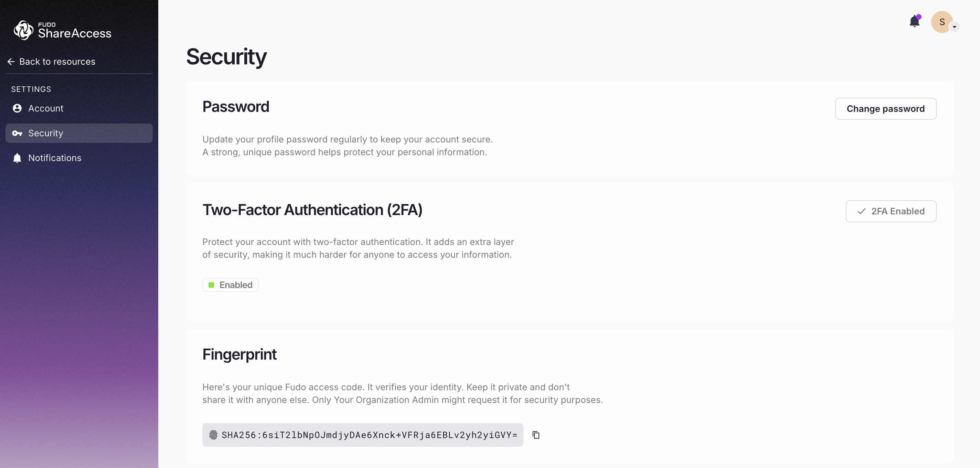Click the Enabled status badge
The height and width of the screenshot is (468, 980).
pyautogui.click(x=231, y=285)
